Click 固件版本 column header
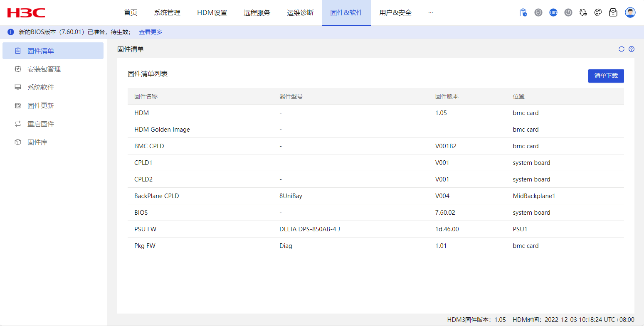The image size is (644, 326). [x=447, y=96]
